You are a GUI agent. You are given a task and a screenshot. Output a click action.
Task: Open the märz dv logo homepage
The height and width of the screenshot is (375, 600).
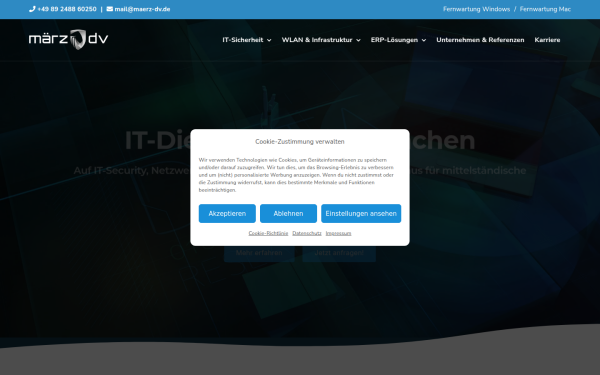[x=68, y=39]
